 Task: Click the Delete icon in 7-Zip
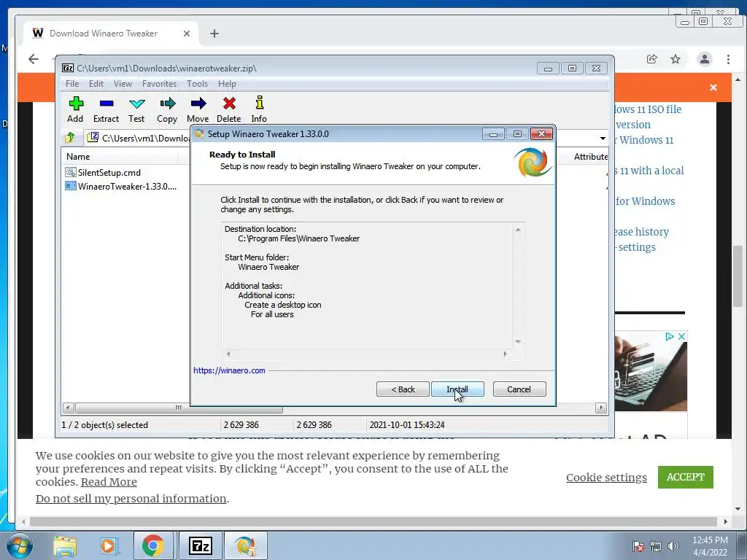[228, 109]
